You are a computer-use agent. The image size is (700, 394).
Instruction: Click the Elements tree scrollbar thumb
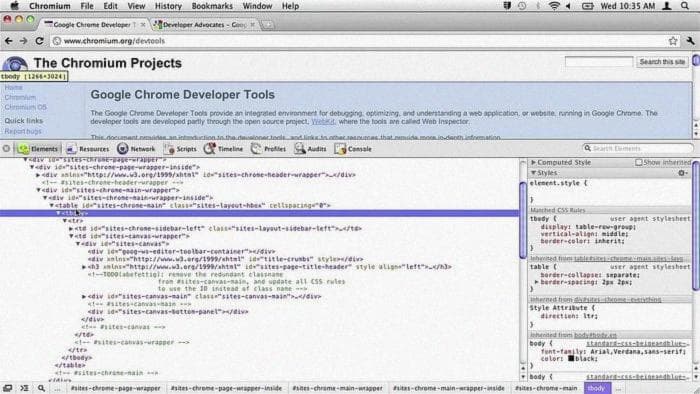[523, 220]
